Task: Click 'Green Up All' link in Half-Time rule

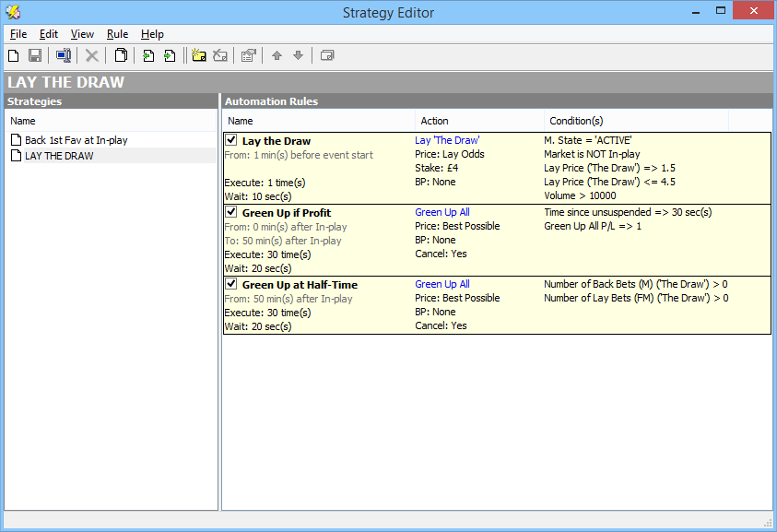Action: click(x=442, y=285)
